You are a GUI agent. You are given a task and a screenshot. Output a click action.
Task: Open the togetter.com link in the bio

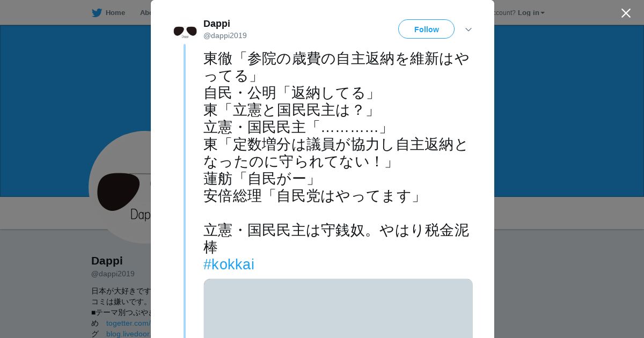[128, 323]
